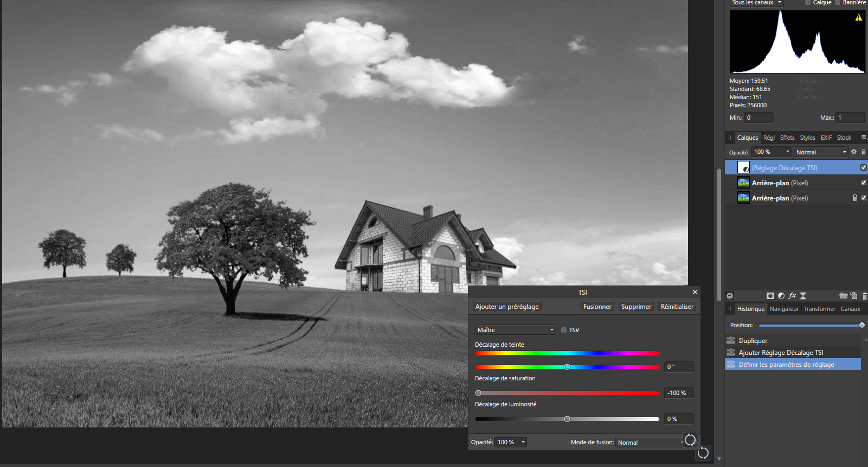Select Ajouter Réglage Décalage TSI history entry
Image resolution: width=868 pixels, height=467 pixels.
click(793, 353)
